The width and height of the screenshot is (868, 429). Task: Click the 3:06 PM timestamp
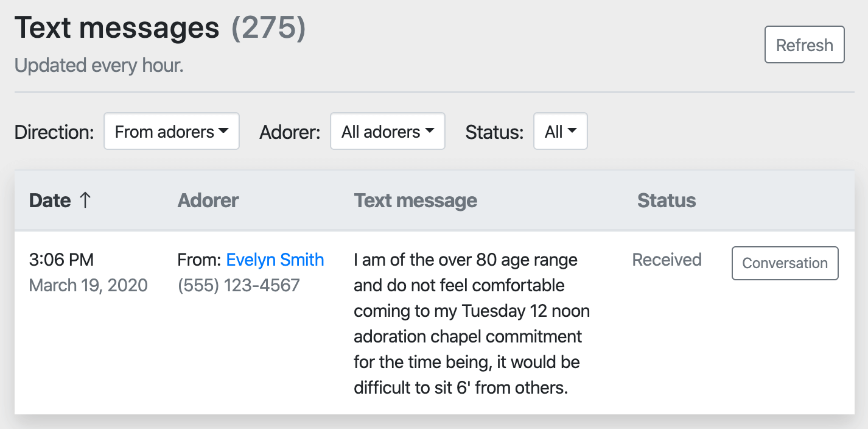[x=61, y=260]
